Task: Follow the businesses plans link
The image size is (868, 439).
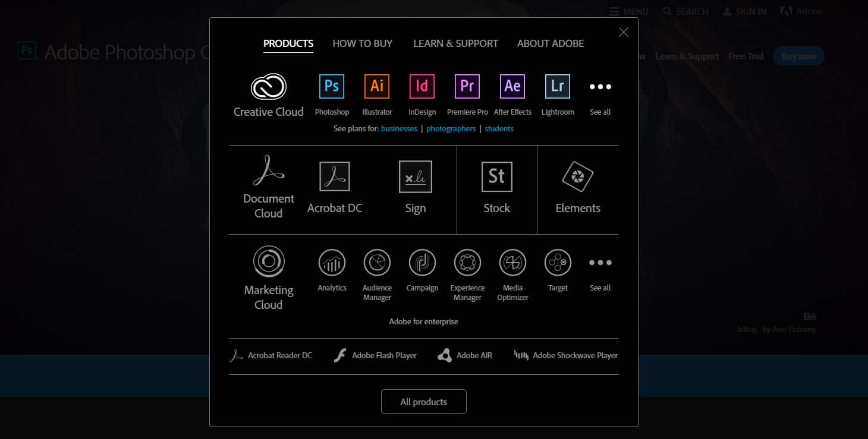Action: tap(399, 128)
